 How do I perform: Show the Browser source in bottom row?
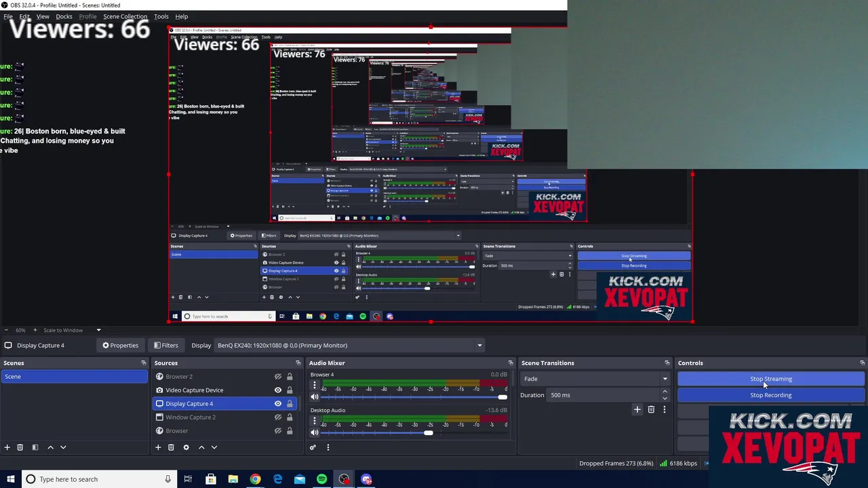point(277,430)
